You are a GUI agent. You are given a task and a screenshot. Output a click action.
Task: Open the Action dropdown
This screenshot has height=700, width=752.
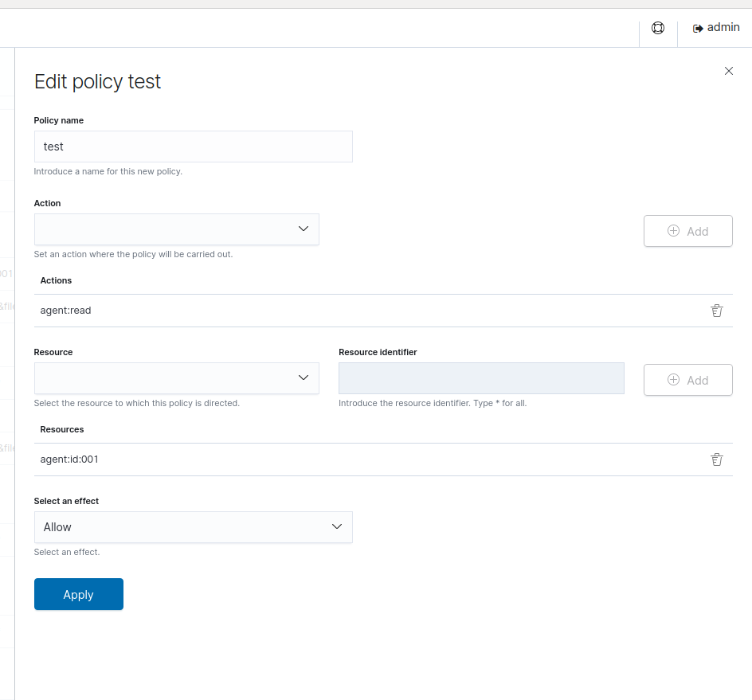[176, 229]
